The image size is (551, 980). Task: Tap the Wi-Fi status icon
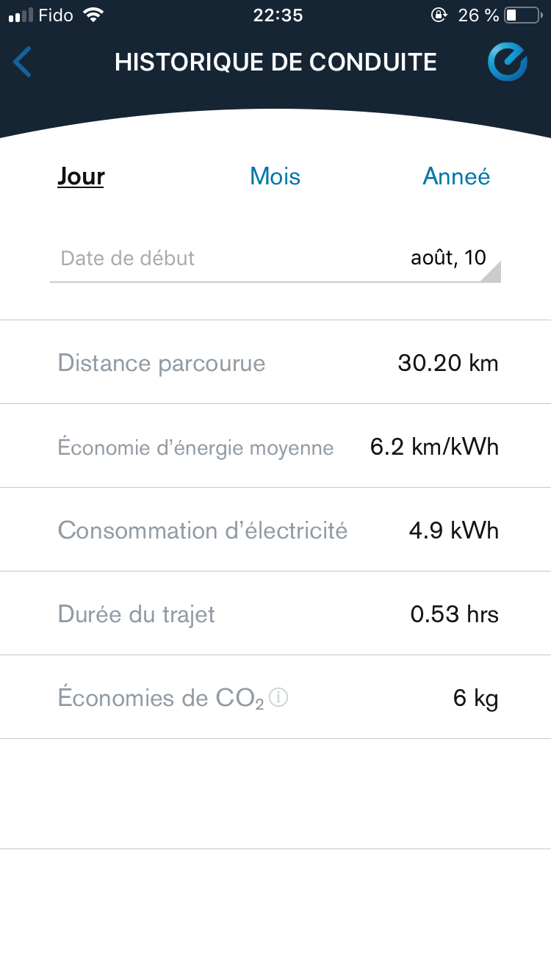[94, 15]
